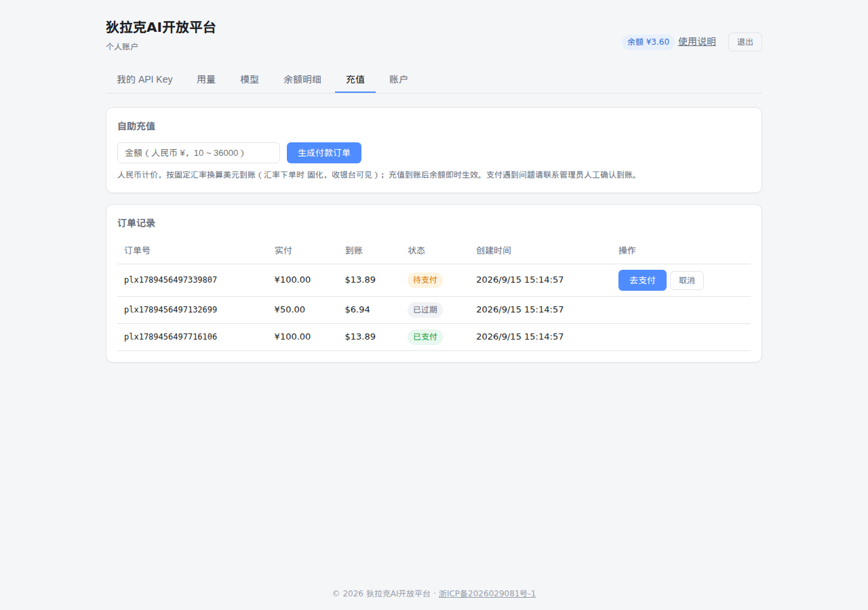Click the 生成付款订单 button

(324, 152)
